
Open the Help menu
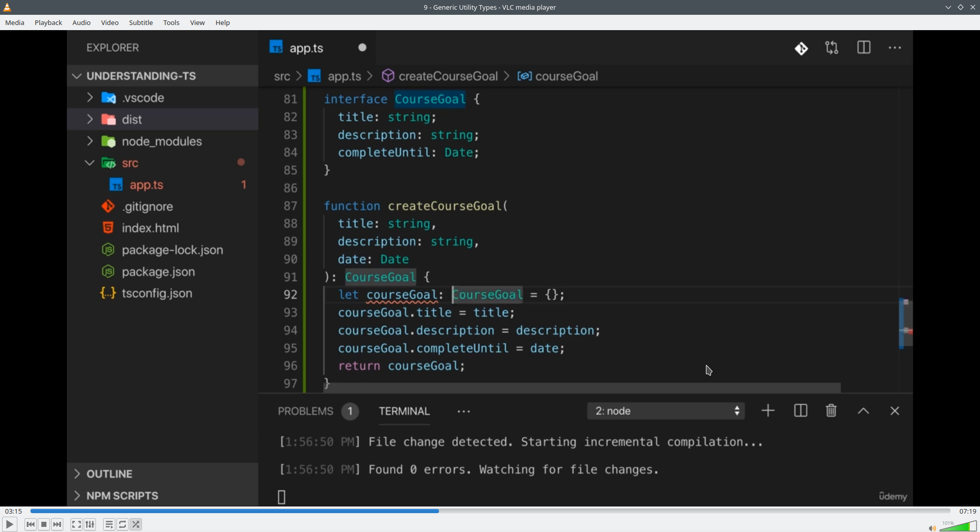click(223, 22)
